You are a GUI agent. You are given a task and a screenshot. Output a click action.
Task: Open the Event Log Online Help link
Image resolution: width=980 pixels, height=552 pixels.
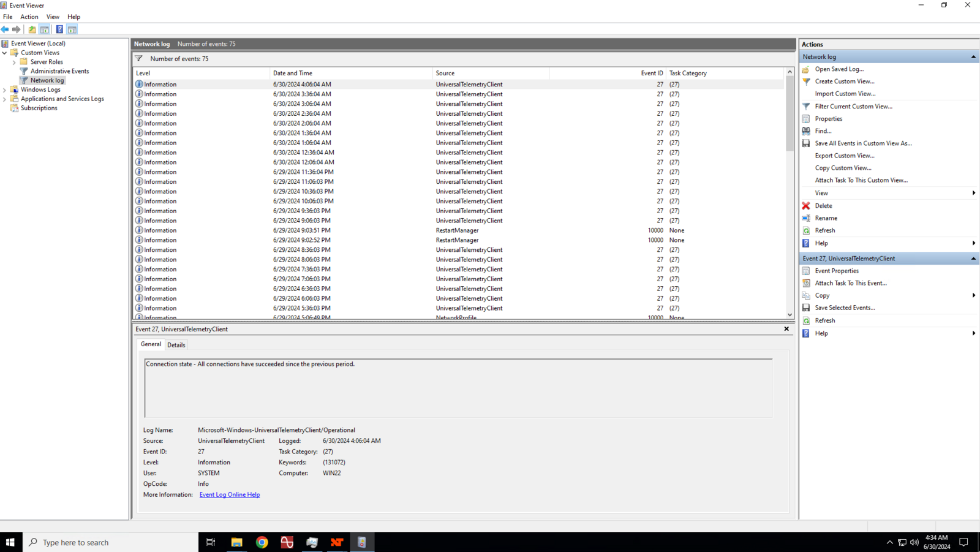[230, 495]
